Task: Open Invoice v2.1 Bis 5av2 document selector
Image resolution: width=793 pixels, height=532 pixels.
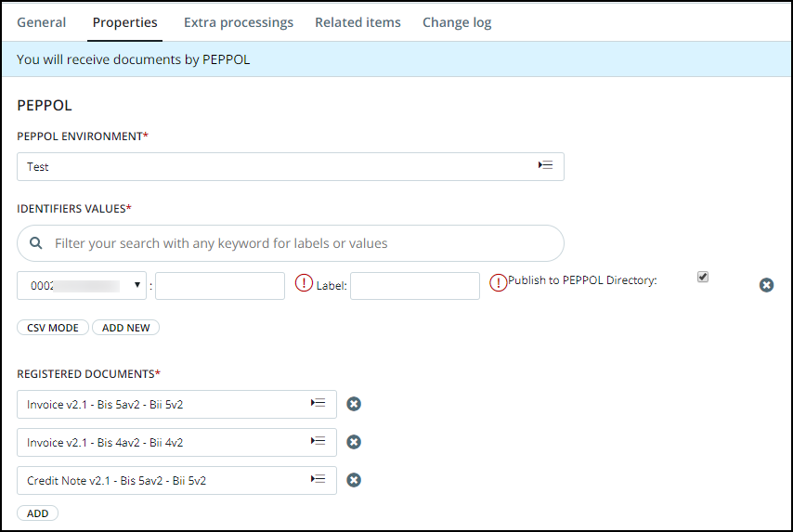Action: click(176, 405)
